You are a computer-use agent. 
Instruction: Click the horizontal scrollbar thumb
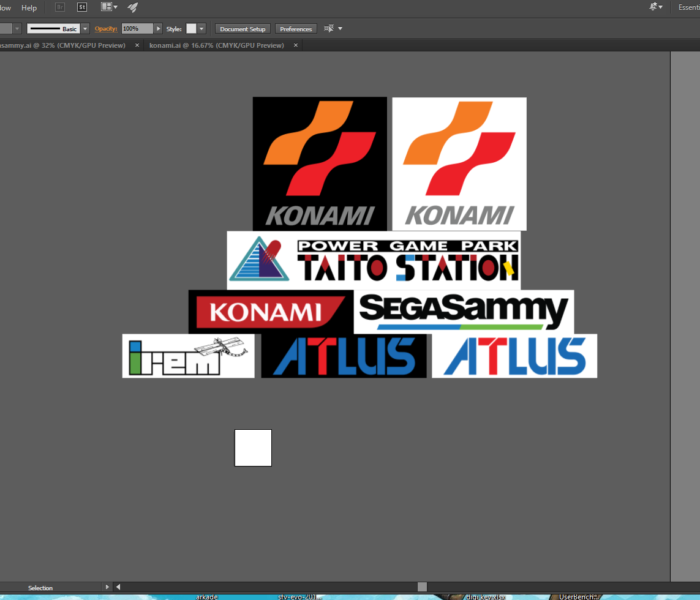tap(422, 587)
